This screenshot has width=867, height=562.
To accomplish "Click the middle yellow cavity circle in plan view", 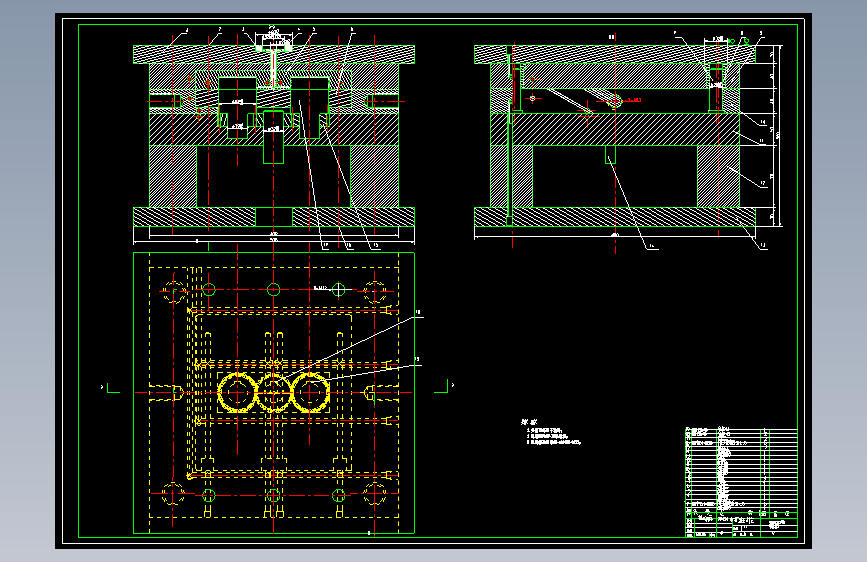I will click(x=273, y=392).
